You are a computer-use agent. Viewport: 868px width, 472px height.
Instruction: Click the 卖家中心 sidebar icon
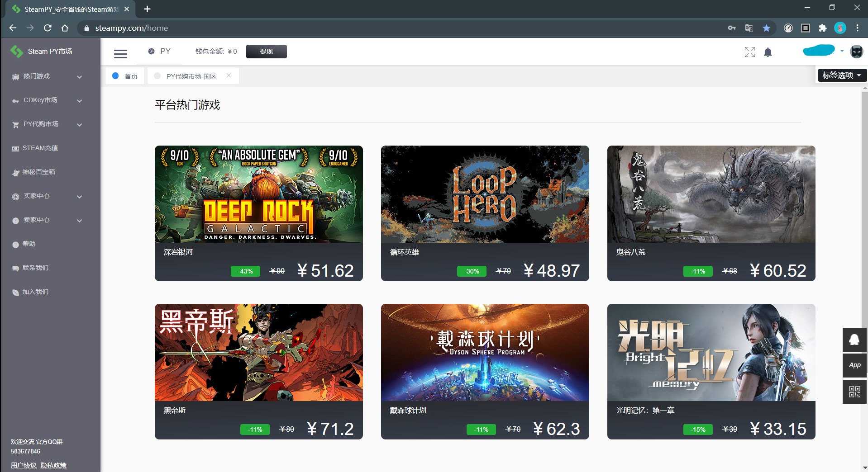16,221
